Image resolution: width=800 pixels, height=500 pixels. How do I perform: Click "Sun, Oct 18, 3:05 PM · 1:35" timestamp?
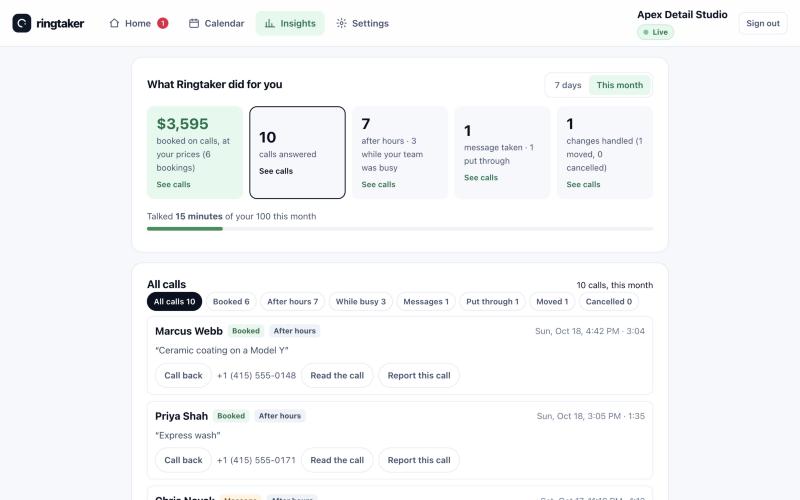[591, 416]
